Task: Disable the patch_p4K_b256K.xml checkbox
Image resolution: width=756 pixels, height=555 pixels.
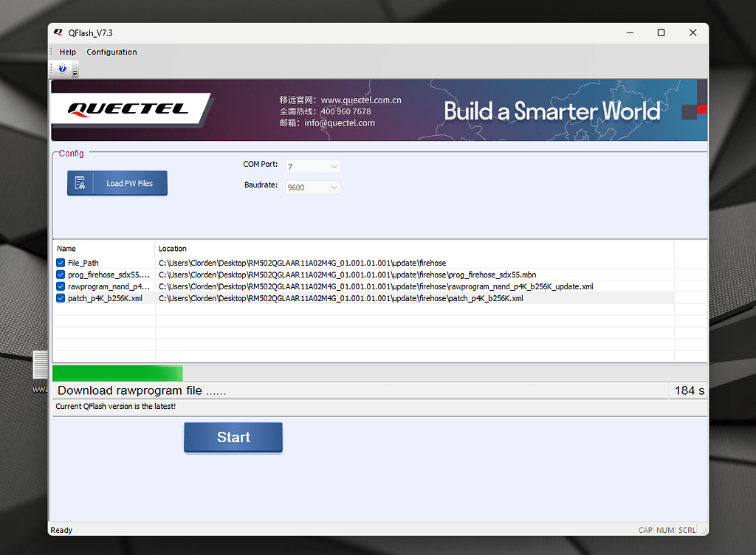Action: pyautogui.click(x=60, y=298)
